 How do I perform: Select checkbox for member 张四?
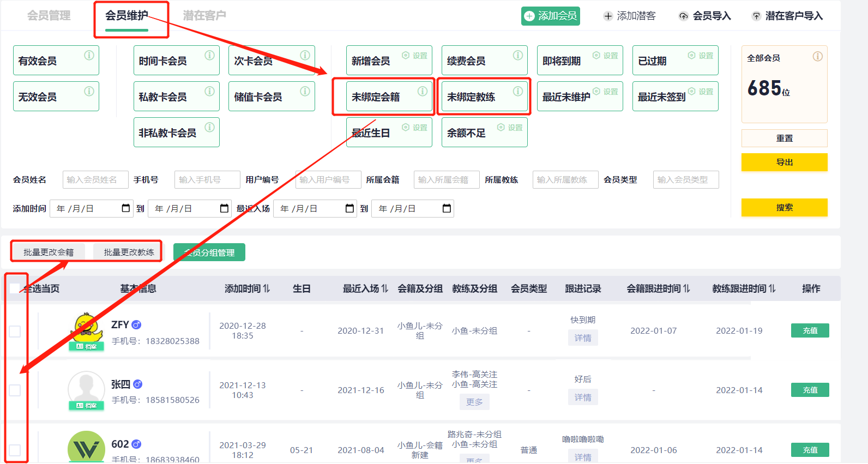click(x=15, y=390)
